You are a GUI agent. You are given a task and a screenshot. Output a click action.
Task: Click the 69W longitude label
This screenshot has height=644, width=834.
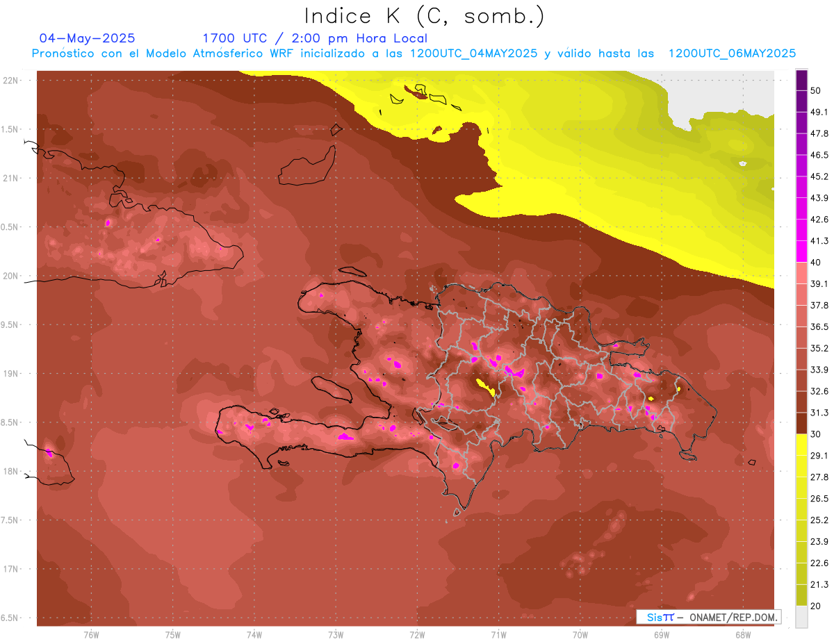point(661,635)
